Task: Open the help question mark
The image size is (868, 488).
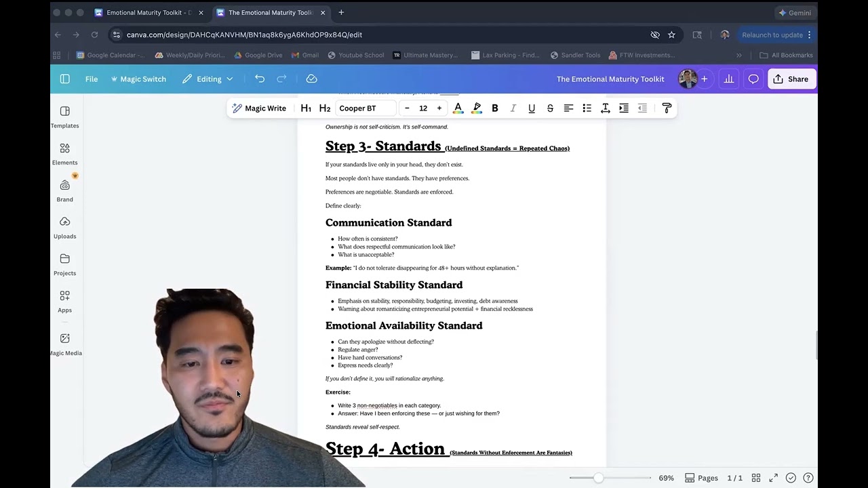Action: (x=808, y=478)
